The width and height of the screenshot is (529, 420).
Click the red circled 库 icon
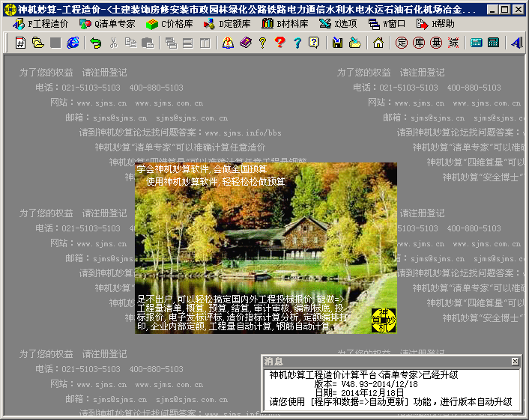[x=419, y=43]
